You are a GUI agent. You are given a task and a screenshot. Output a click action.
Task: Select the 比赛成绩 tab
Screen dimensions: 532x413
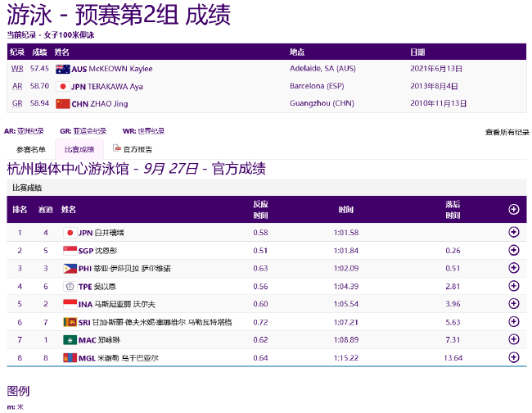[79, 149]
